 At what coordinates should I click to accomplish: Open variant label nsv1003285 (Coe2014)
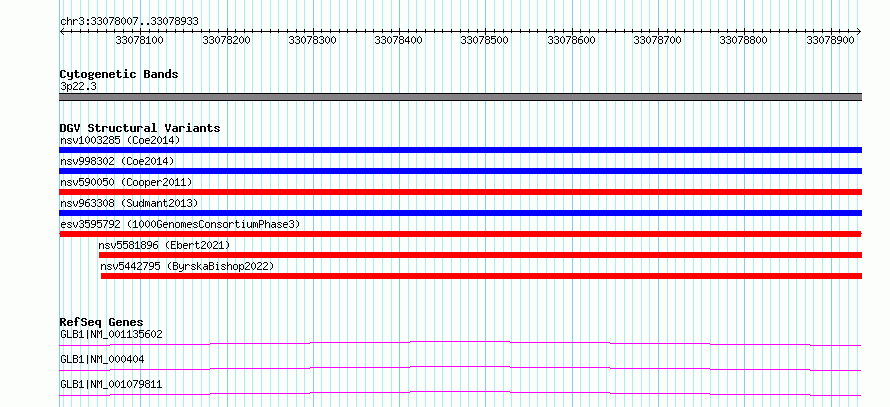pyautogui.click(x=120, y=140)
